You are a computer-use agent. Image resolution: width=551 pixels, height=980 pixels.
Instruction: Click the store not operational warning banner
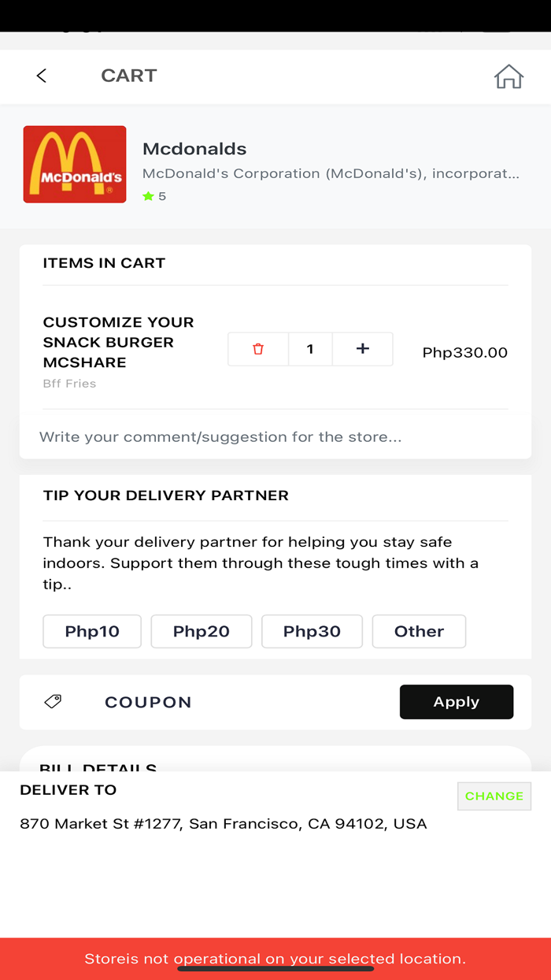pos(275,959)
